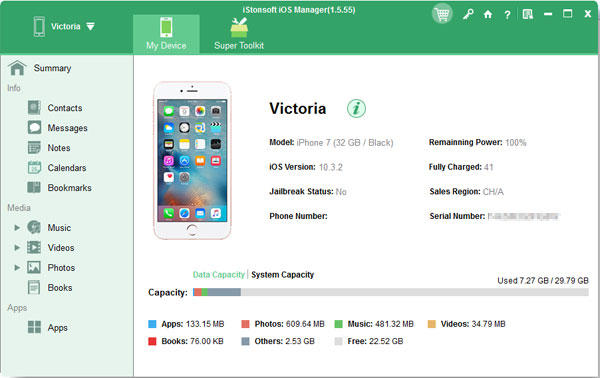600x378 pixels.
Task: Click the blue Apps color swatch
Action: click(x=152, y=324)
